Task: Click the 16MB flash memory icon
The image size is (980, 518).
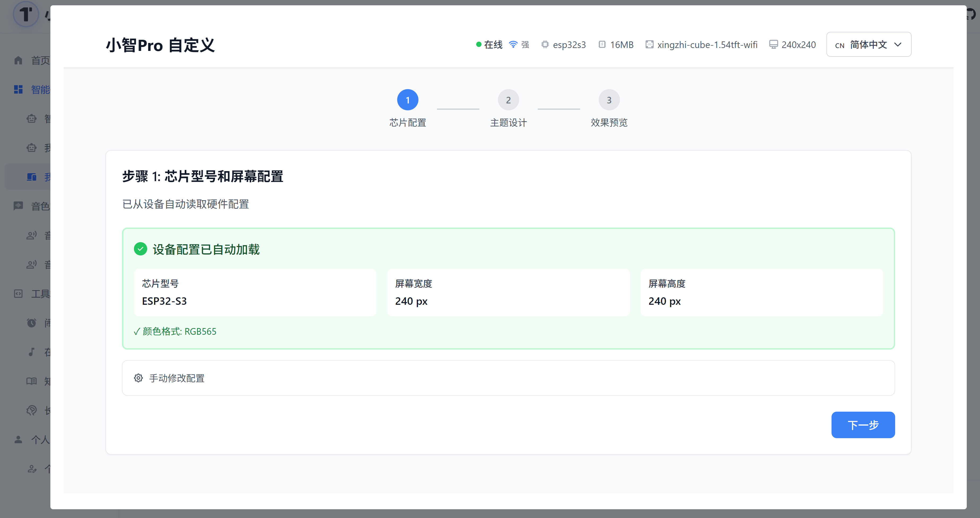Action: point(602,45)
